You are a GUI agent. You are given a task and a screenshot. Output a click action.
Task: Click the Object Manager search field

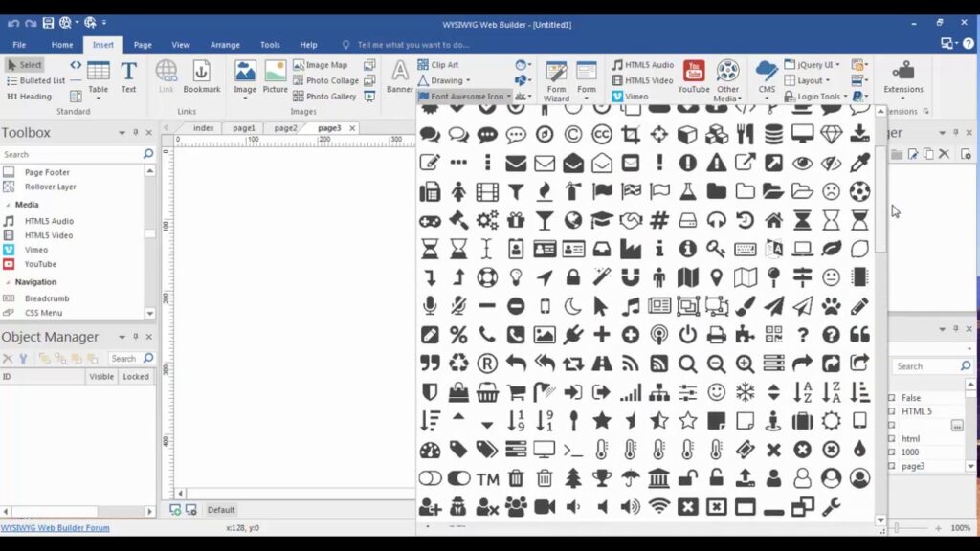pos(124,359)
